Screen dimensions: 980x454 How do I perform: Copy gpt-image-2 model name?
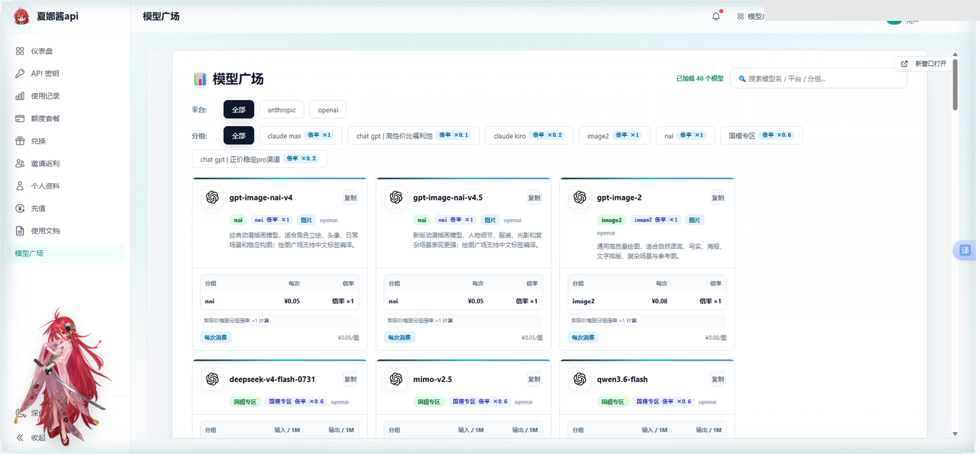(717, 198)
